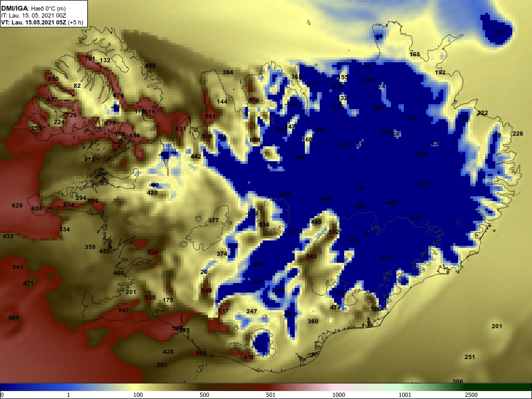The height and width of the screenshot is (399, 532).
Task: Select the '495' value
Action: [x=316, y=222]
